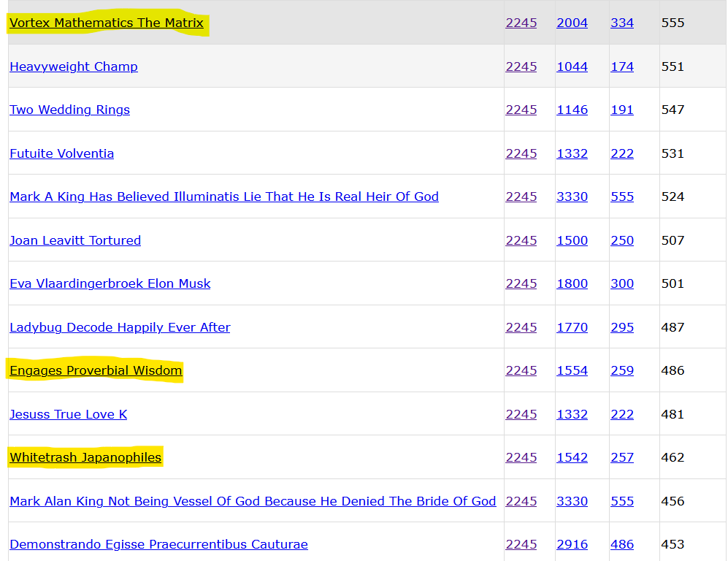728x561 pixels.
Task: Open the Joan Leavitt Tortured link
Action: click(x=75, y=240)
